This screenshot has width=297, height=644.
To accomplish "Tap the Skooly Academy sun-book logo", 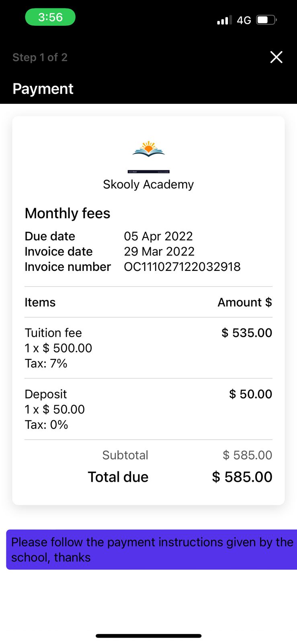I will point(149,149).
